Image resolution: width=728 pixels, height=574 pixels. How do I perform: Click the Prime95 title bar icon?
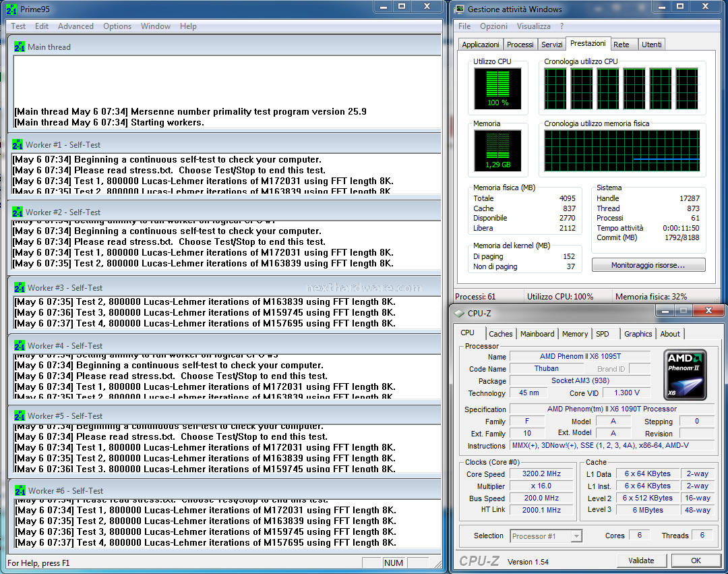click(11, 9)
